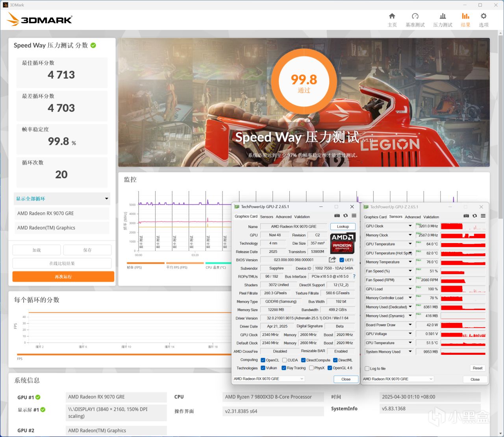Open the 选项 gear icon

484,16
